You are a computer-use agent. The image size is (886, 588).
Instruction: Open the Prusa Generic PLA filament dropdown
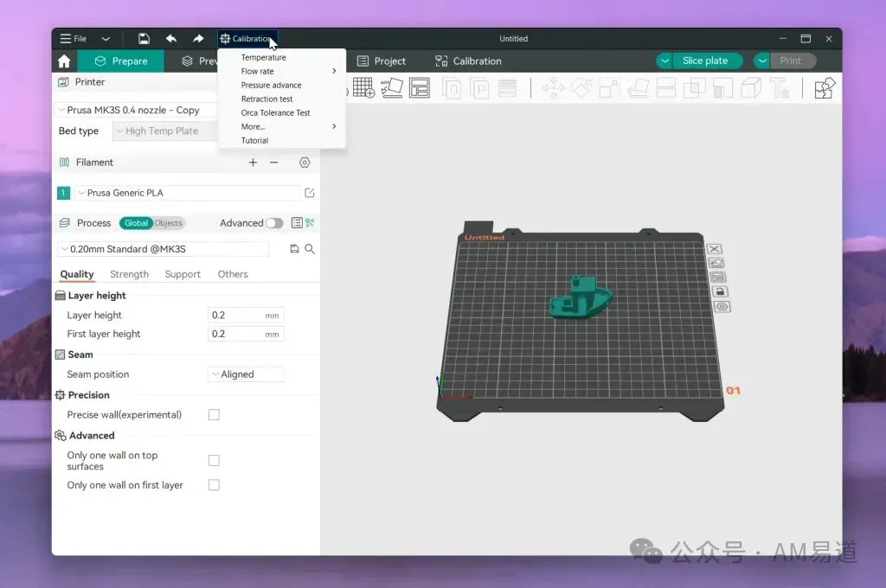(x=188, y=193)
